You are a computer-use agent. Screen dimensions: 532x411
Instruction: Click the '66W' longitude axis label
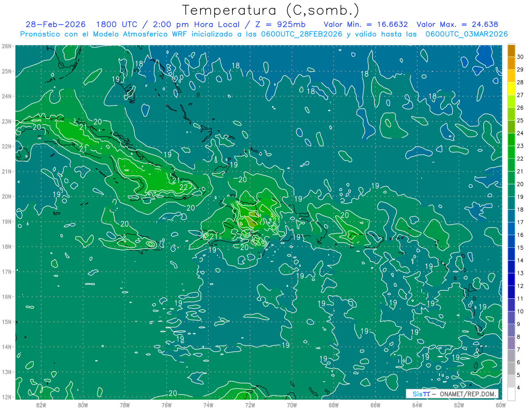(376, 405)
